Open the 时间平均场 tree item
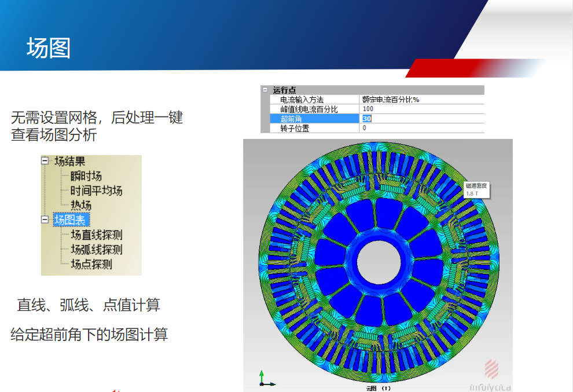This screenshot has width=573, height=392. (96, 190)
